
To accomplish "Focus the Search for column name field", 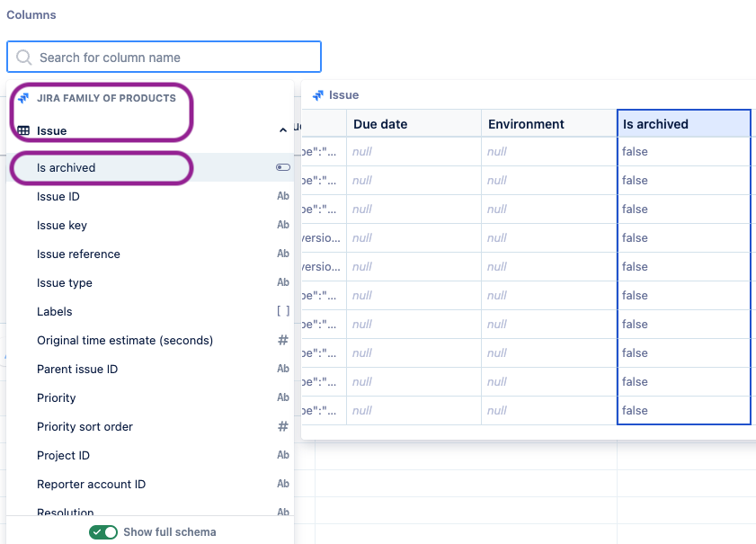I will [x=164, y=57].
